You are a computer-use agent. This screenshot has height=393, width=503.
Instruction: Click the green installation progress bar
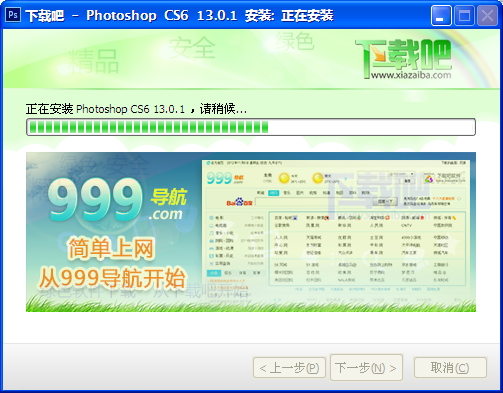[251, 127]
